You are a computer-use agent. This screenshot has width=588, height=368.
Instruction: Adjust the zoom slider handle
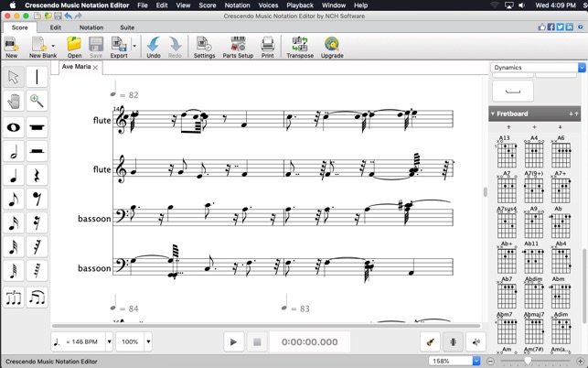[528, 362]
